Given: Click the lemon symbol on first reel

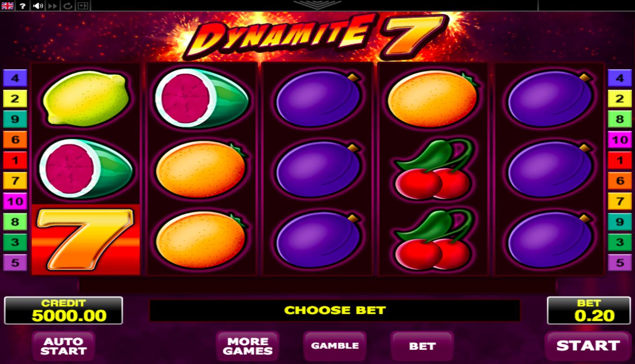Looking at the screenshot, I should coord(86,98).
